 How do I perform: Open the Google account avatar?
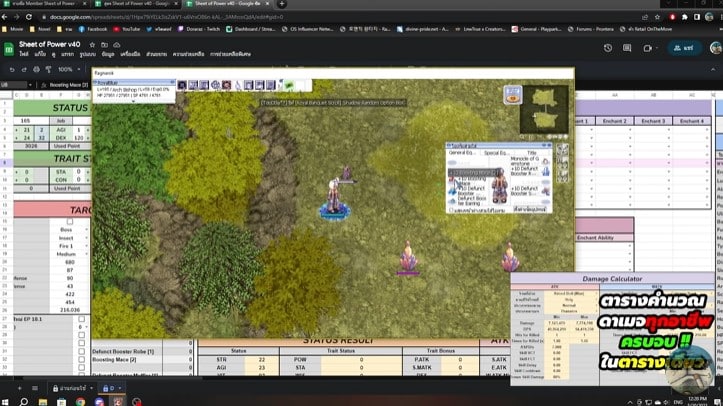(x=716, y=48)
